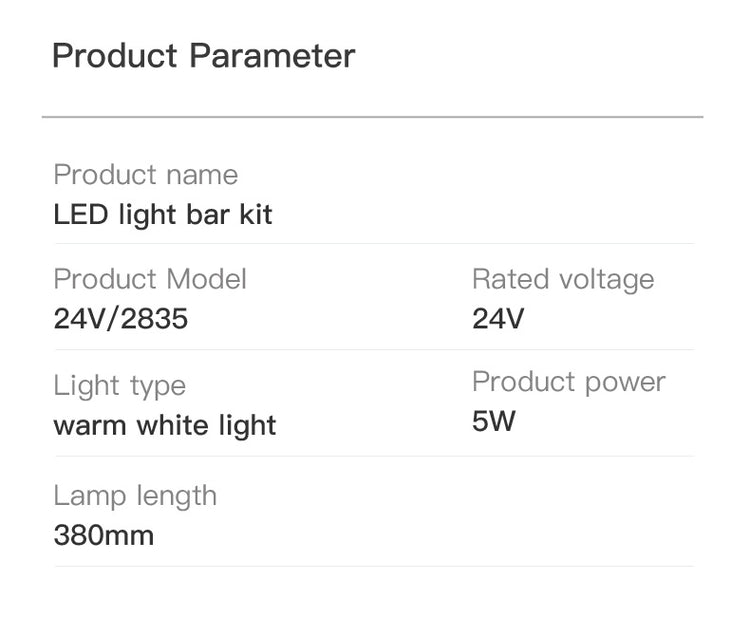Viewport: 750px width, 617px height.
Task: Select the '24V' rated voltage value
Action: 497,319
